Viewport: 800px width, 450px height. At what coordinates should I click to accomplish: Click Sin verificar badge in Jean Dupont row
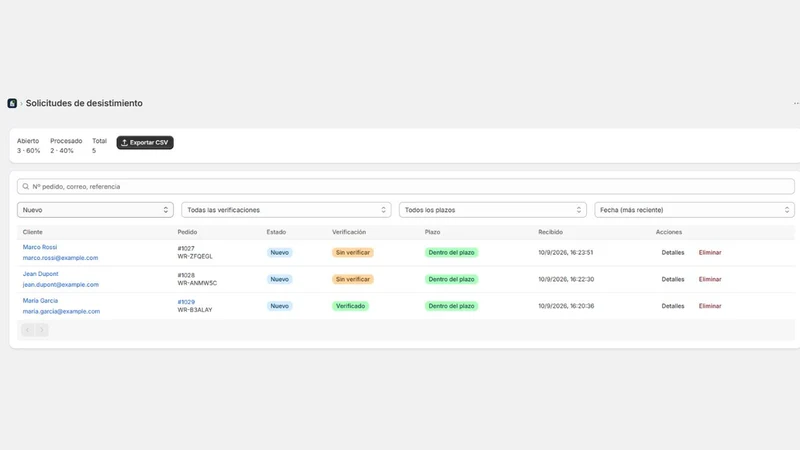[x=353, y=279]
